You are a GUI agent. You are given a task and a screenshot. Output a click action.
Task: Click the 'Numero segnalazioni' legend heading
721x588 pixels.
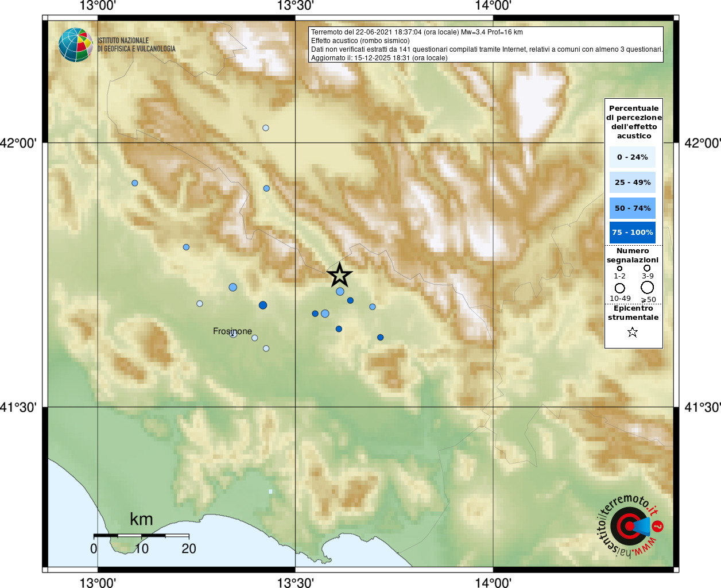click(633, 256)
